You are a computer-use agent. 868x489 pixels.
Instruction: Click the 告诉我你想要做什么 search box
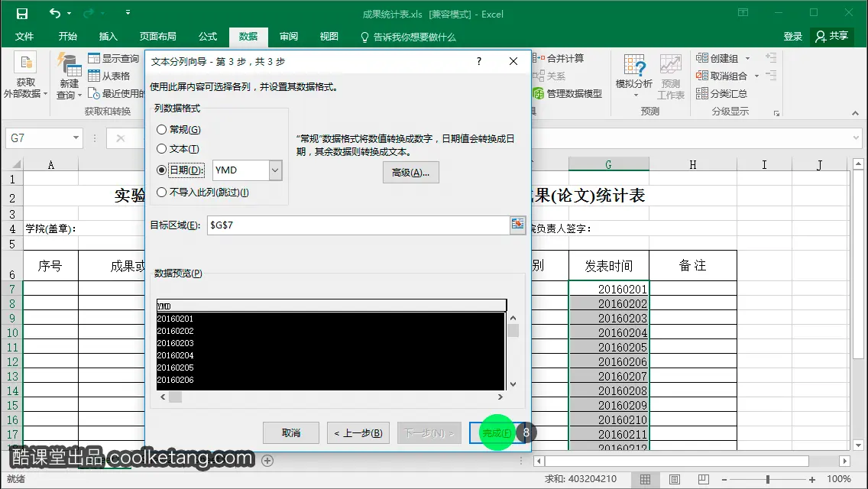[x=409, y=37]
